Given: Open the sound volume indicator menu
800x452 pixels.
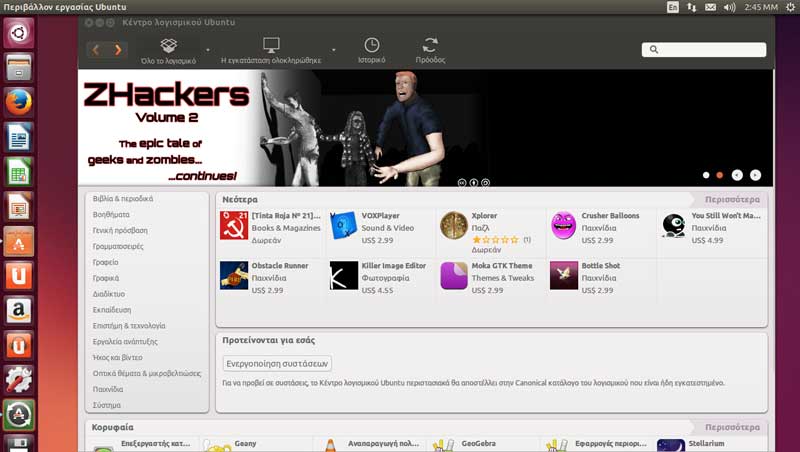Looking at the screenshot, I should click(730, 7).
